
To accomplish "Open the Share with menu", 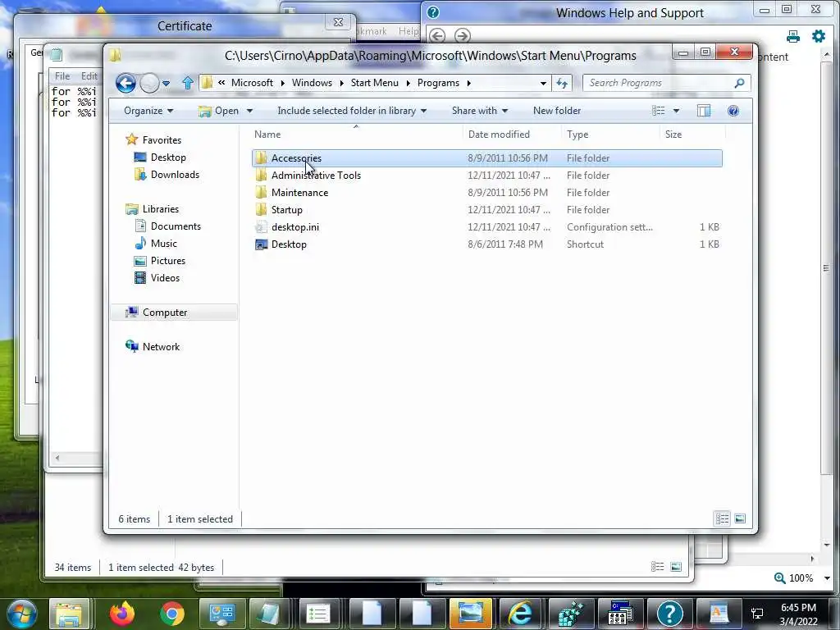I will point(479,111).
